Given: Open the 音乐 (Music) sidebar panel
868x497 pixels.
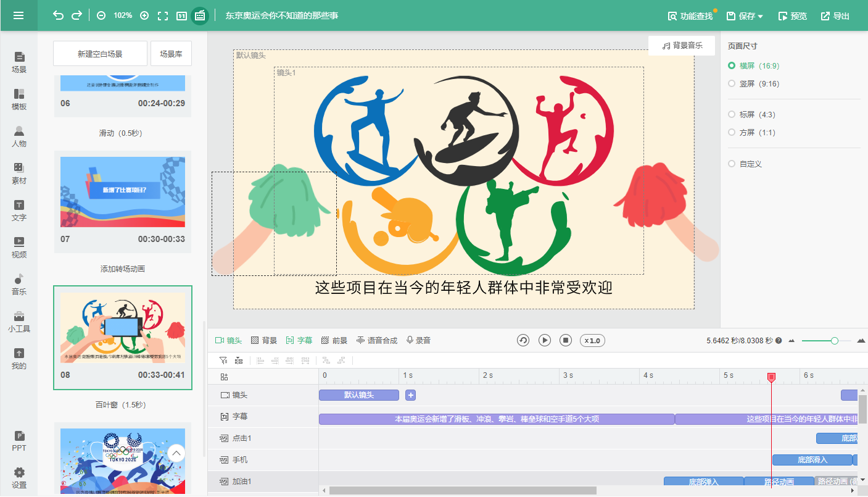Looking at the screenshot, I should pos(19,285).
